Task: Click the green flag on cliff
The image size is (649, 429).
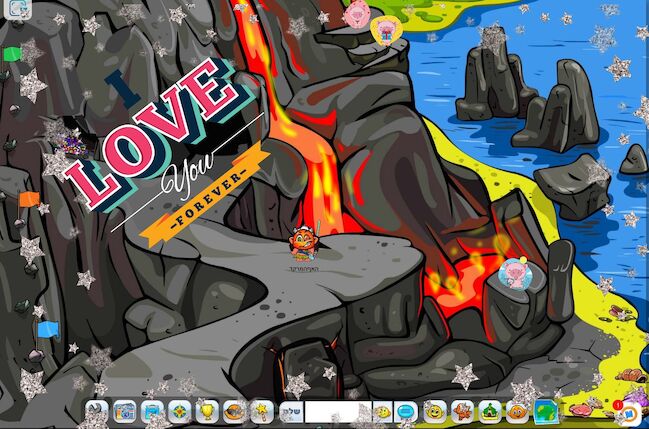Action: click(x=12, y=54)
